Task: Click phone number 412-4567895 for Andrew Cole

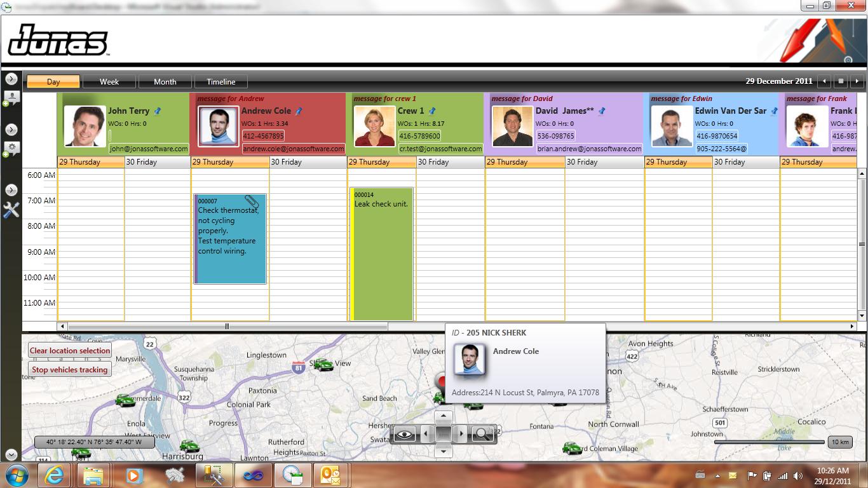Action: click(x=263, y=136)
